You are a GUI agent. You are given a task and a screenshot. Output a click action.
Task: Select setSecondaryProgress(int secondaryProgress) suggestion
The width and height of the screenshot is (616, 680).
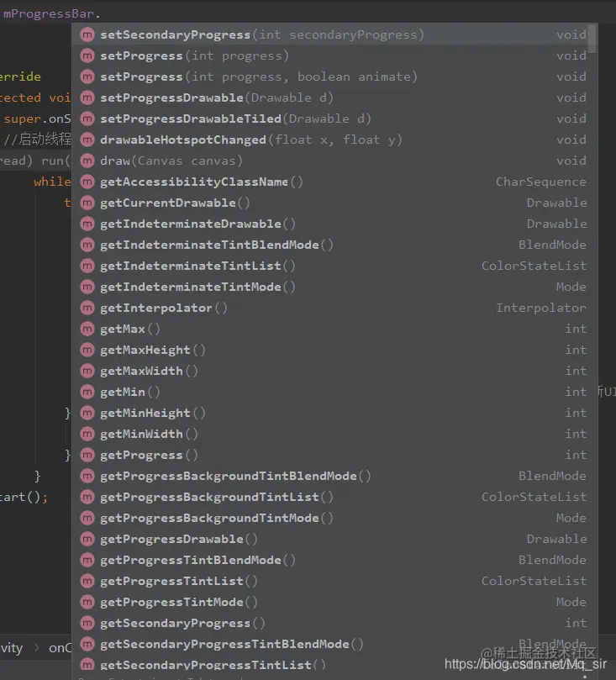(333, 34)
